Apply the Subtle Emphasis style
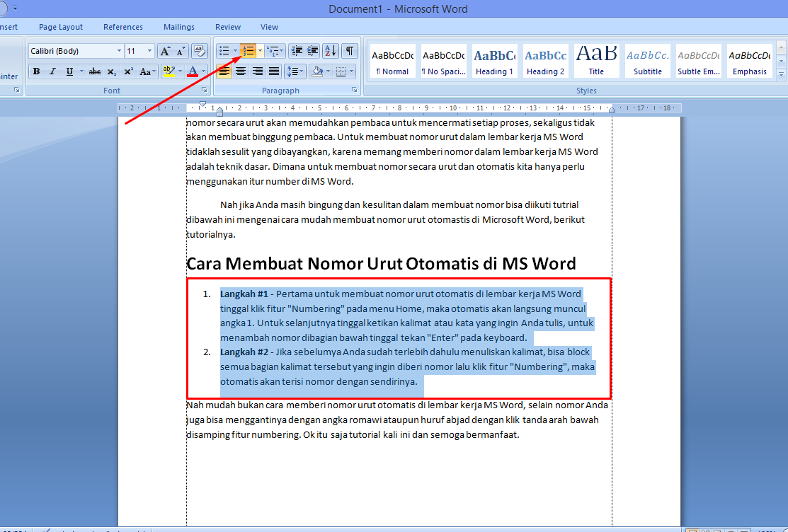 click(699, 61)
